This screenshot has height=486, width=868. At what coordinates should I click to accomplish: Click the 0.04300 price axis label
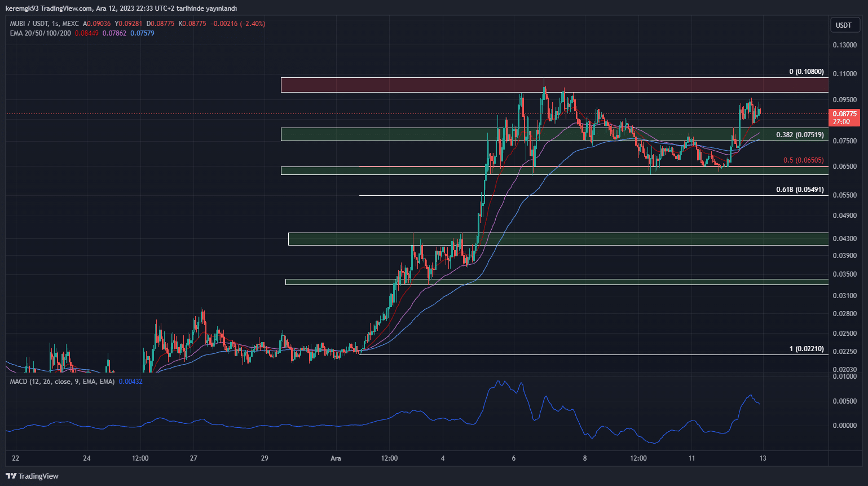(x=844, y=239)
